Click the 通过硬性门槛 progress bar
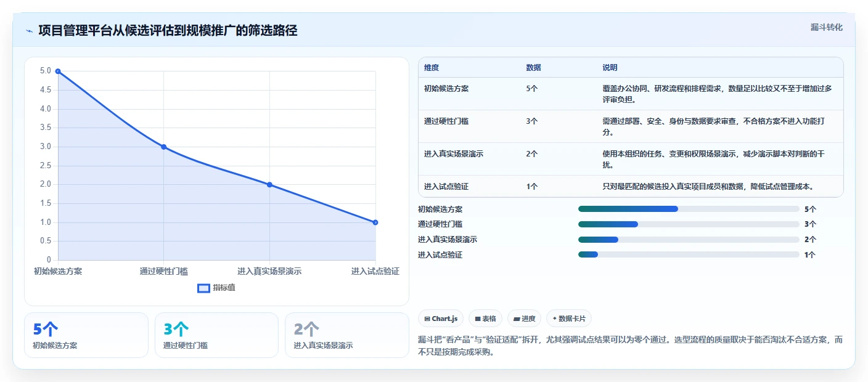Image resolution: width=868 pixels, height=382 pixels. point(689,224)
